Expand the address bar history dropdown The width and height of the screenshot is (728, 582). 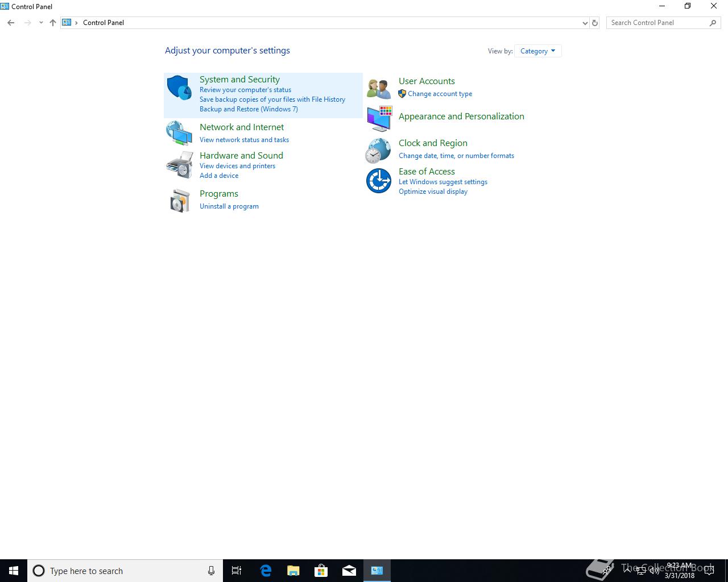(x=585, y=23)
